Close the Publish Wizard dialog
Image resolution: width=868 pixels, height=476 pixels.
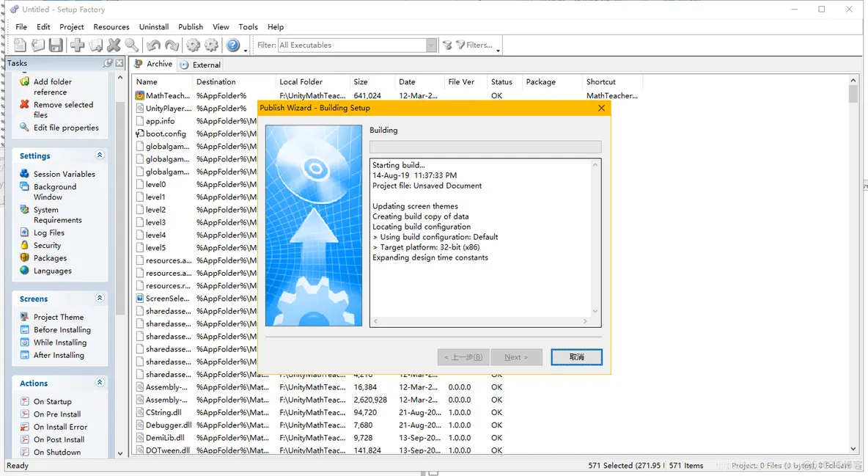click(601, 108)
